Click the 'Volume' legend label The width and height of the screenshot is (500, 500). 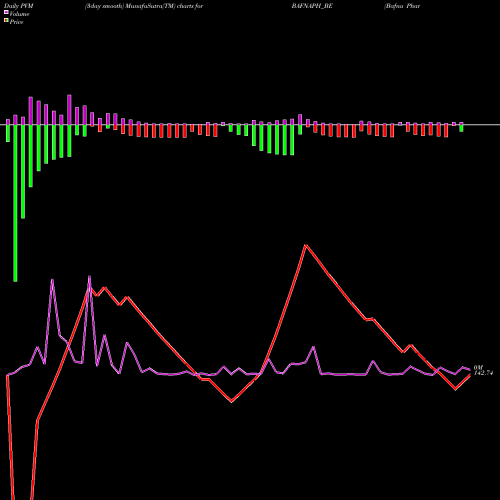pos(19,14)
